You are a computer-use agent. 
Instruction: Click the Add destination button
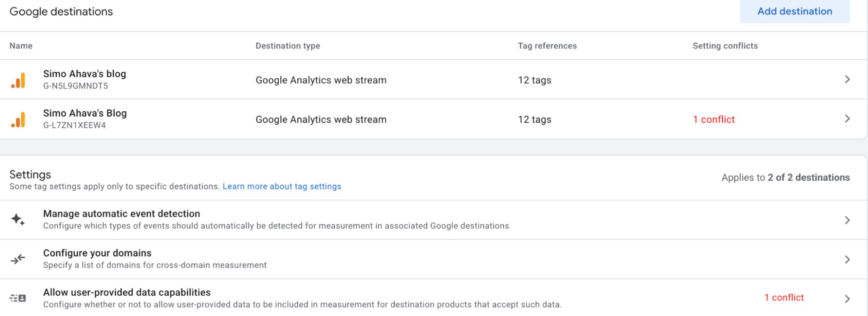point(795,11)
